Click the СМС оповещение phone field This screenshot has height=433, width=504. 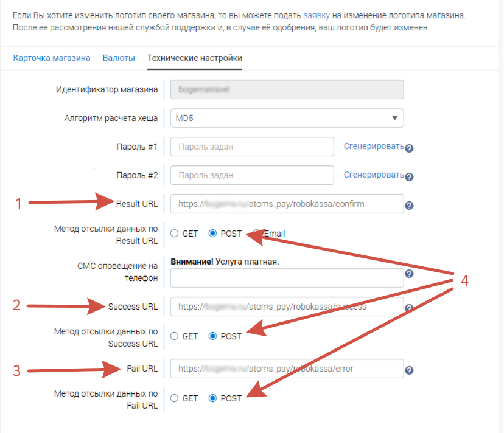(x=287, y=278)
